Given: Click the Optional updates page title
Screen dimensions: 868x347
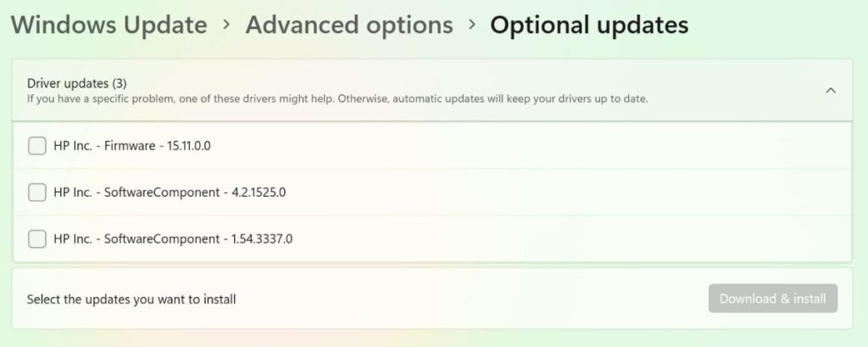Looking at the screenshot, I should (589, 25).
